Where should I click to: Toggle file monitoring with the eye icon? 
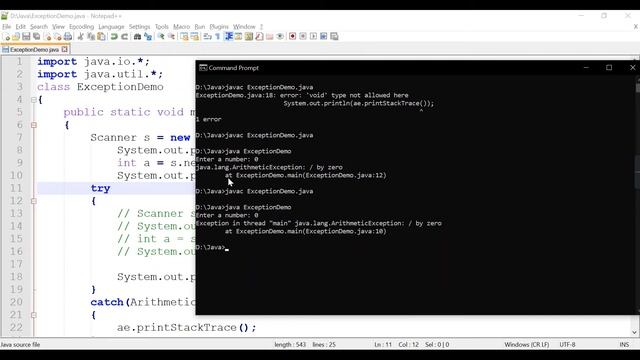click(x=280, y=36)
